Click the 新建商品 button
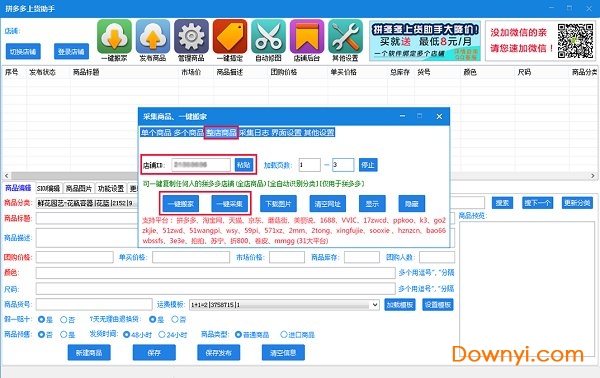This screenshot has height=378, width=600. coord(89,353)
